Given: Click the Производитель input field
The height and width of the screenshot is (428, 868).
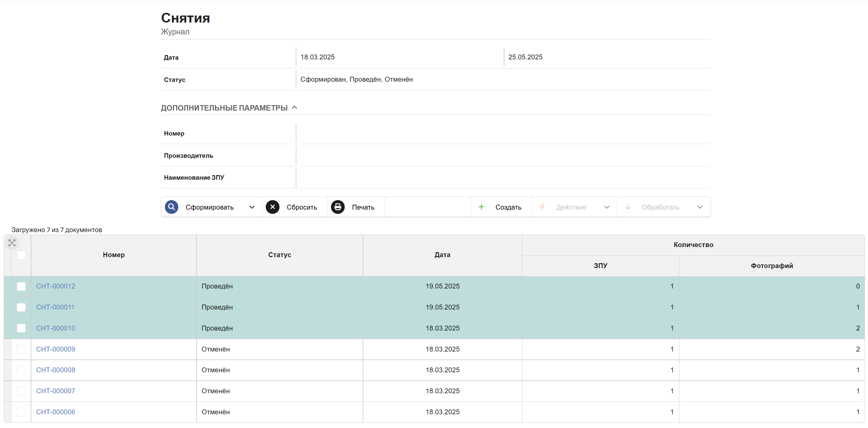Looking at the screenshot, I should [503, 155].
